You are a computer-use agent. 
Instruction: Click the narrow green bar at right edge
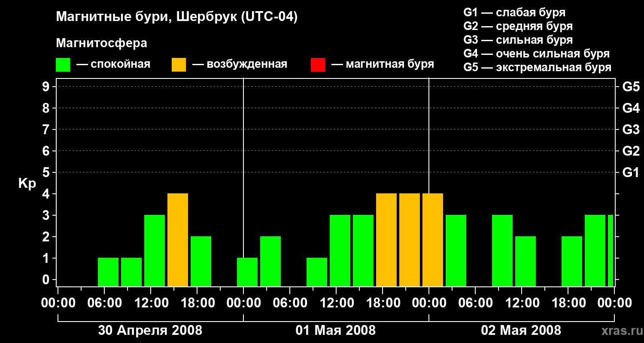click(x=611, y=251)
